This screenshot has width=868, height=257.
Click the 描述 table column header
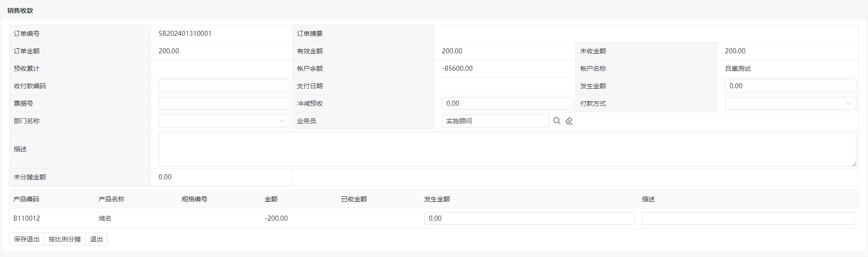[648, 199]
